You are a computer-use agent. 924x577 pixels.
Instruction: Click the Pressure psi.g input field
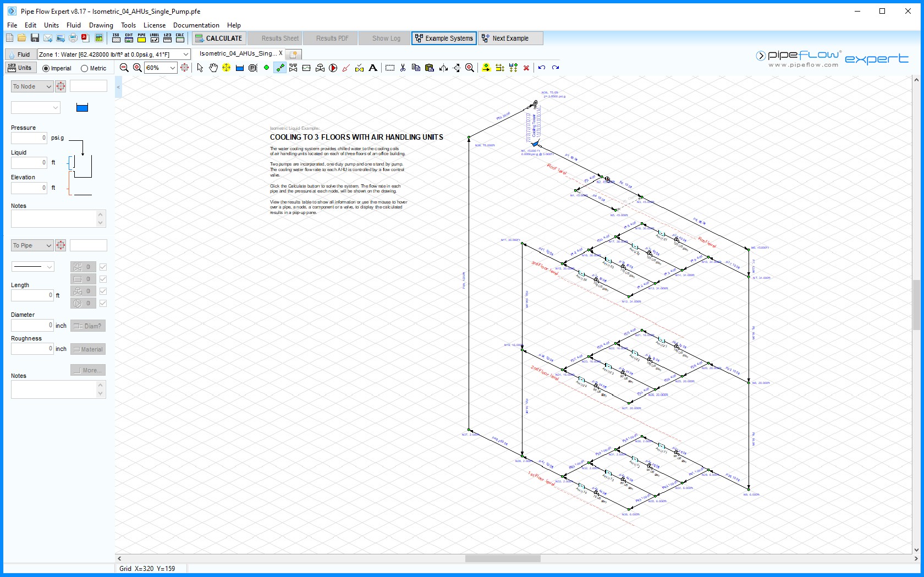click(x=29, y=138)
